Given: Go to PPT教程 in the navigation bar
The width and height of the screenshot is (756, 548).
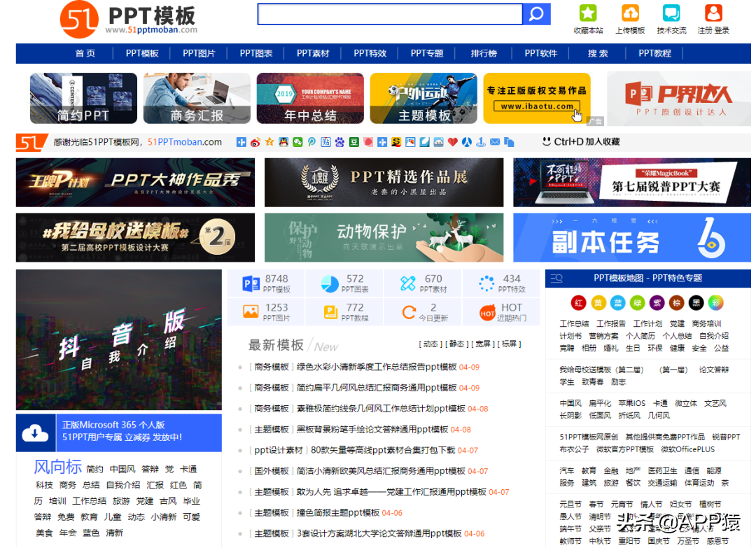Looking at the screenshot, I should (654, 53).
